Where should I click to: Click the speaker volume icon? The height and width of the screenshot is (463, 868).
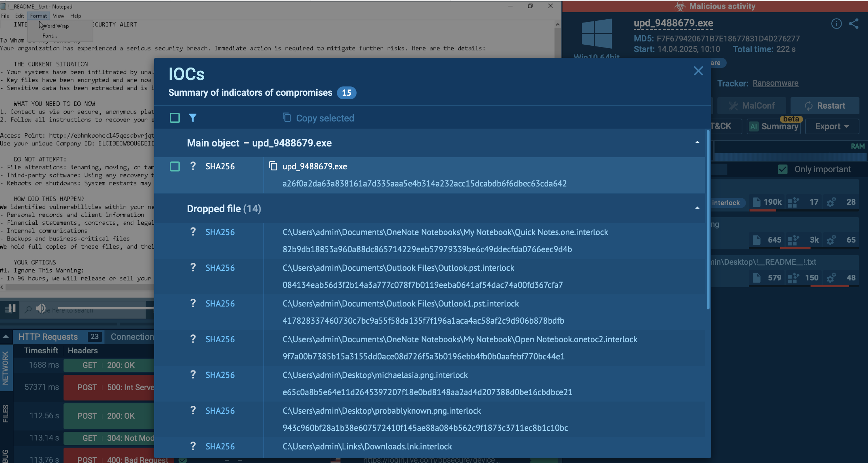point(41,308)
